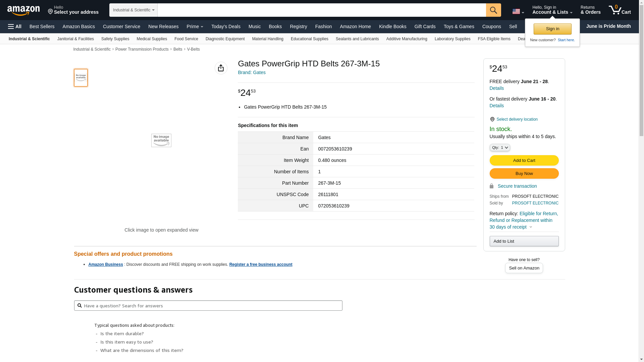The height and width of the screenshot is (362, 644).
Task: Click the share icon near product image
Action: pos(221,68)
